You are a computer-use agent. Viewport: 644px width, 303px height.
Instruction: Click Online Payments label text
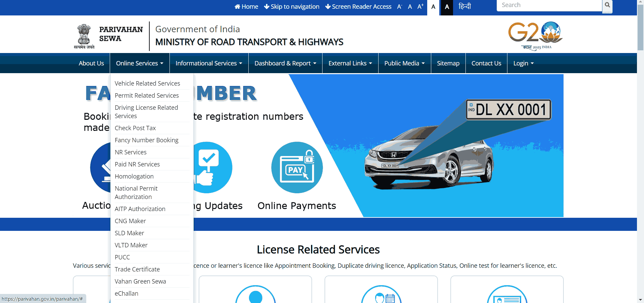(x=297, y=205)
